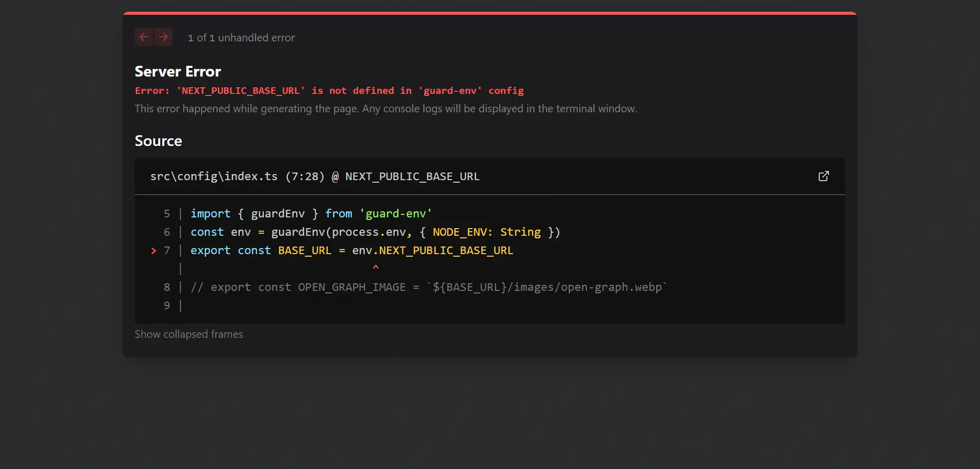Click the red caret under env.NEXT_PUBLIC_BASE_URL
980x469 pixels.
tap(376, 267)
